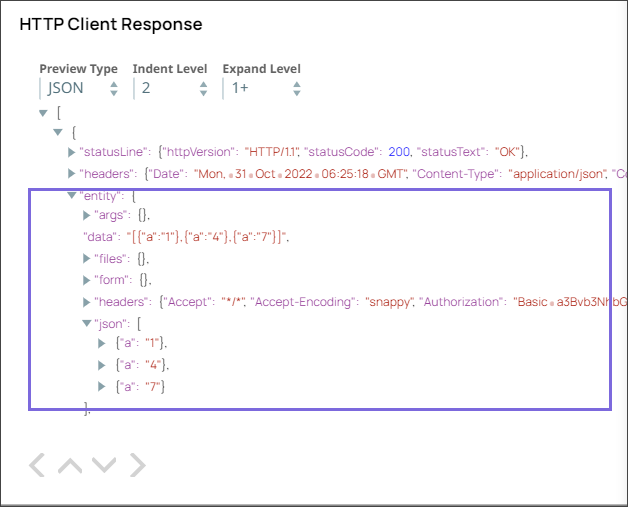
Task: Expand the headers node inside entity
Action: (x=86, y=302)
